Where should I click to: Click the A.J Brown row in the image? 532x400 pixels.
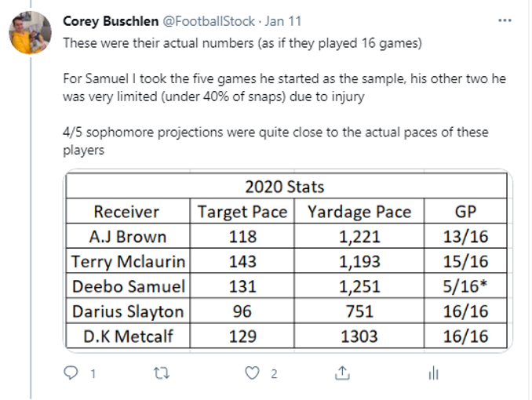pyautogui.click(x=286, y=236)
